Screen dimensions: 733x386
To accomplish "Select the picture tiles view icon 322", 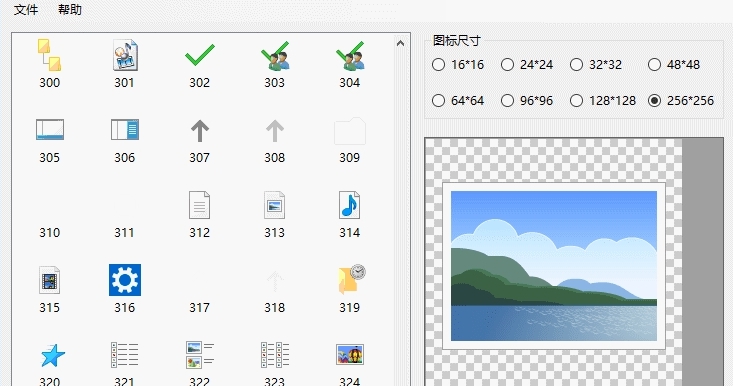I will (200, 355).
